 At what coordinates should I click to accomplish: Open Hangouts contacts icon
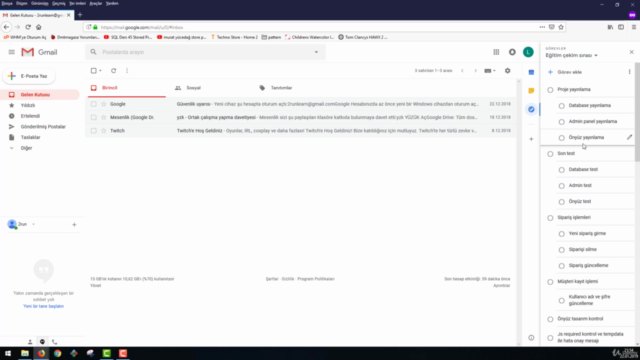pos(30,342)
